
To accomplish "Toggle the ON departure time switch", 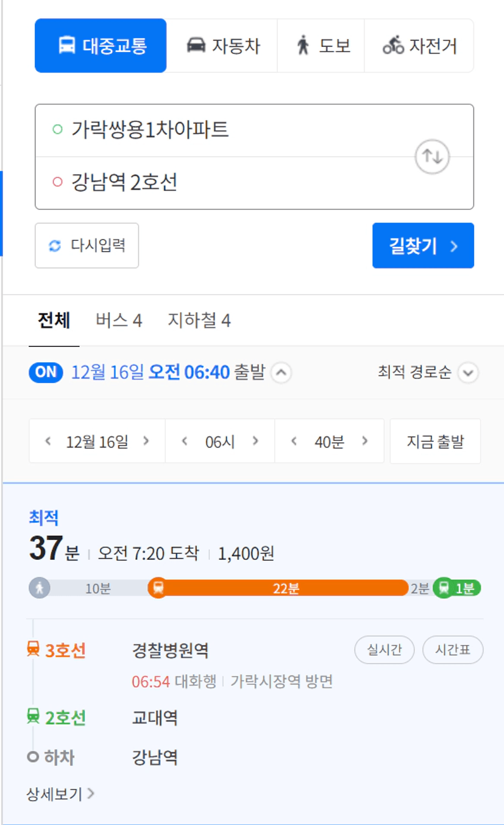I will (46, 372).
